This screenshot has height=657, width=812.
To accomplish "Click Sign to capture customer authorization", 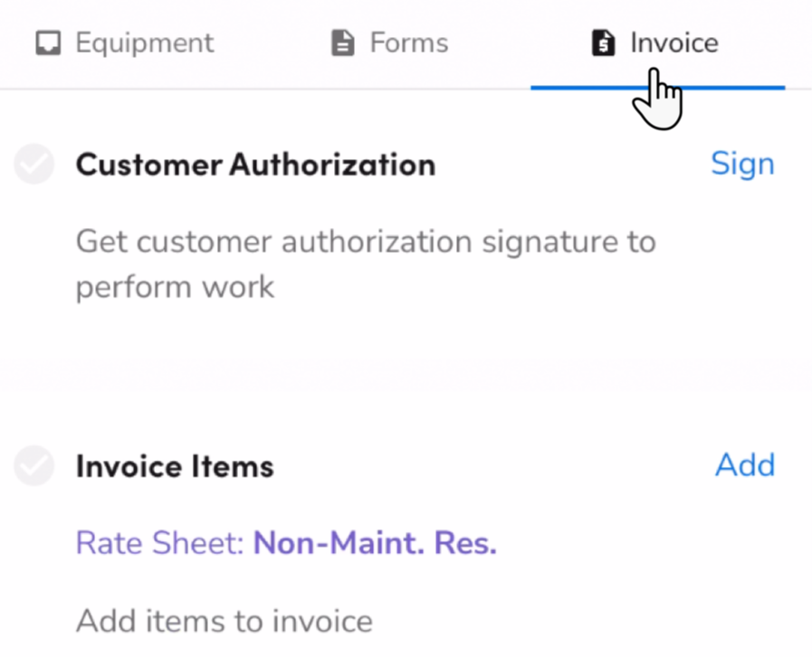I will coord(742,164).
